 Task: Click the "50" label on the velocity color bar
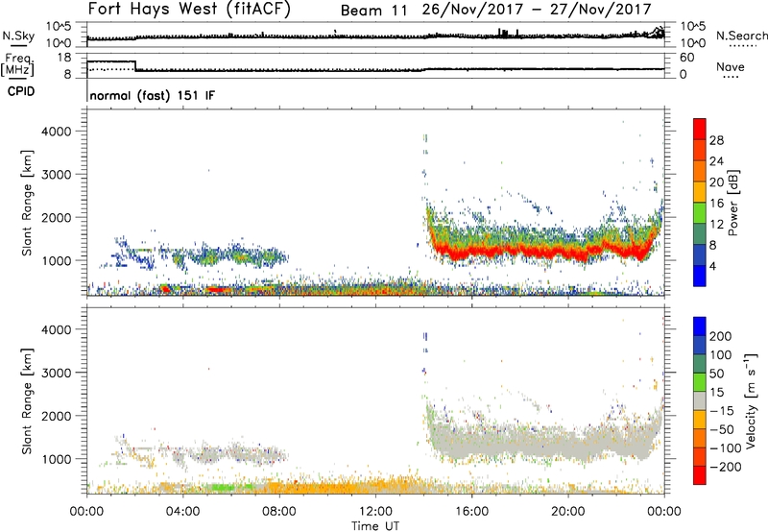(717, 374)
